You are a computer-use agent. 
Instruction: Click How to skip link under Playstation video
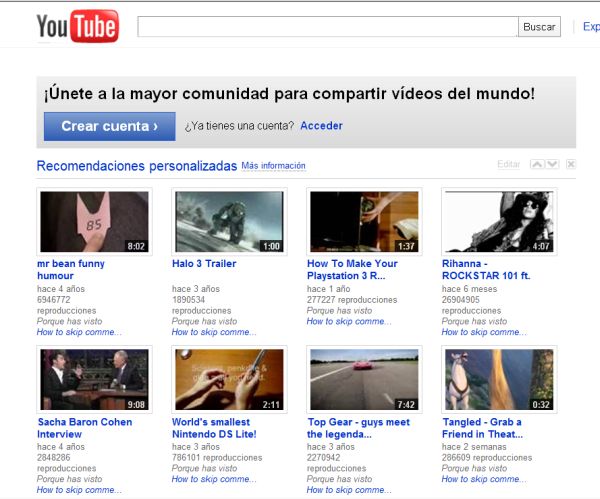(x=349, y=321)
